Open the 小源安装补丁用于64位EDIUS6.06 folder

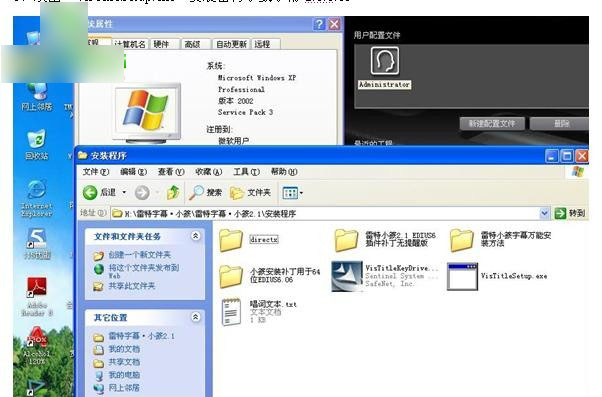tap(231, 276)
